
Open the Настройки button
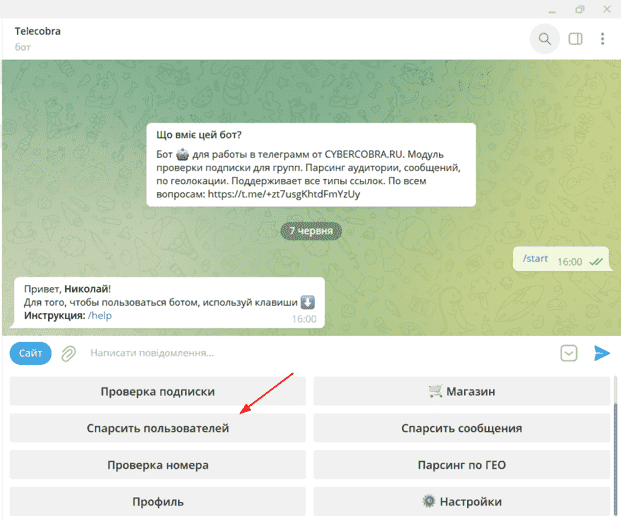[x=462, y=502]
